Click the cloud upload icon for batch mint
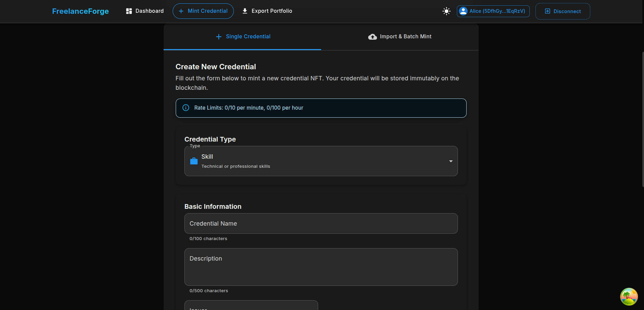This screenshot has width=644, height=310. [x=373, y=37]
